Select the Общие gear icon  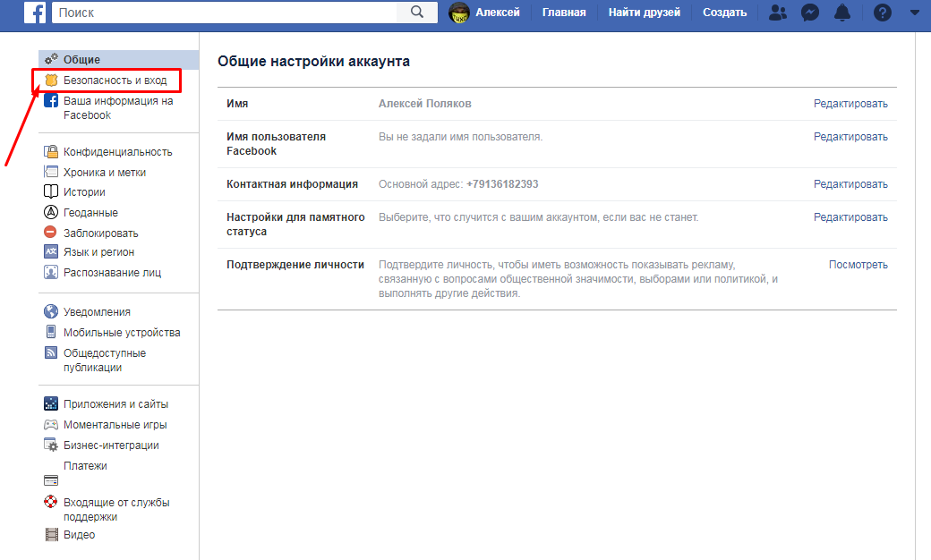coord(52,59)
